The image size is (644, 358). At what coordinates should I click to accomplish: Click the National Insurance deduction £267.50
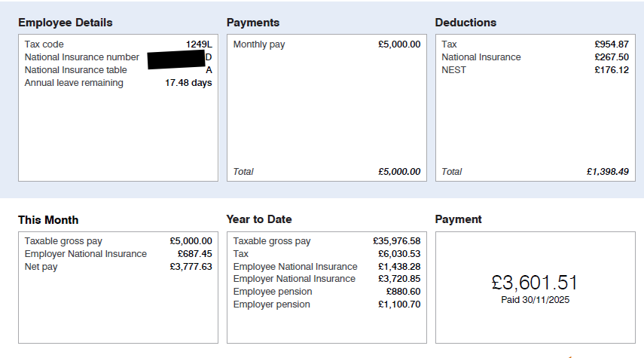coord(611,57)
